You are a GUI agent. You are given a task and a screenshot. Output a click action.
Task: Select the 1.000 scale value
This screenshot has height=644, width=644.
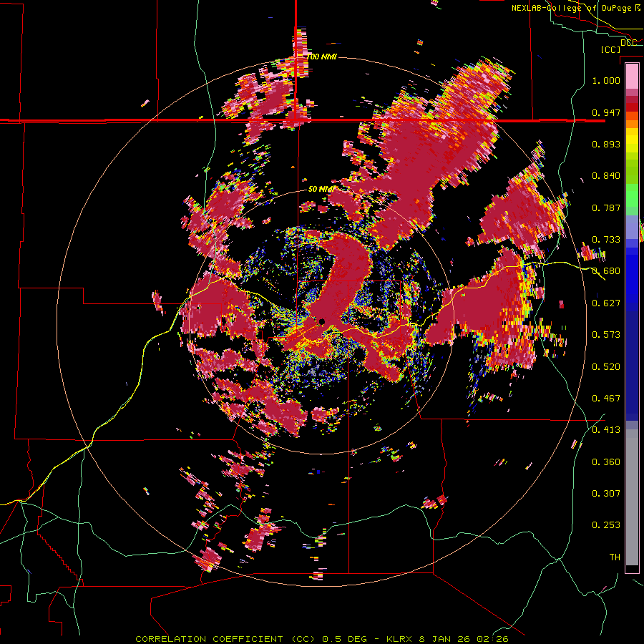[606, 80]
